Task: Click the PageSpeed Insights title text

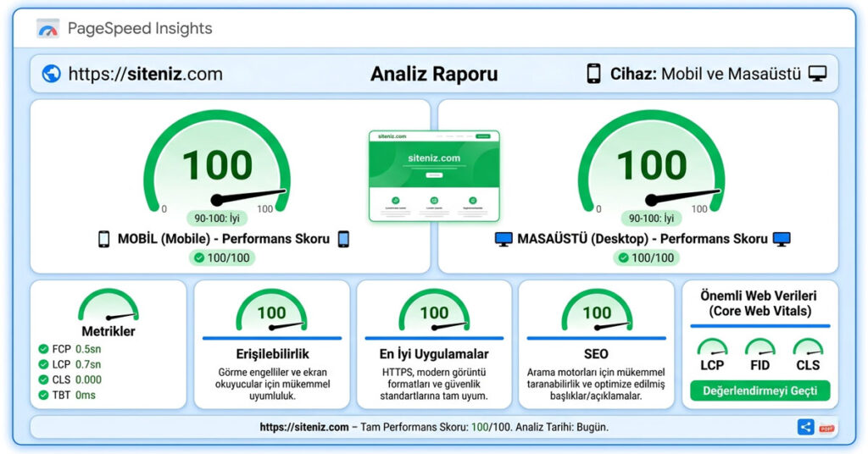Action: pos(140,28)
